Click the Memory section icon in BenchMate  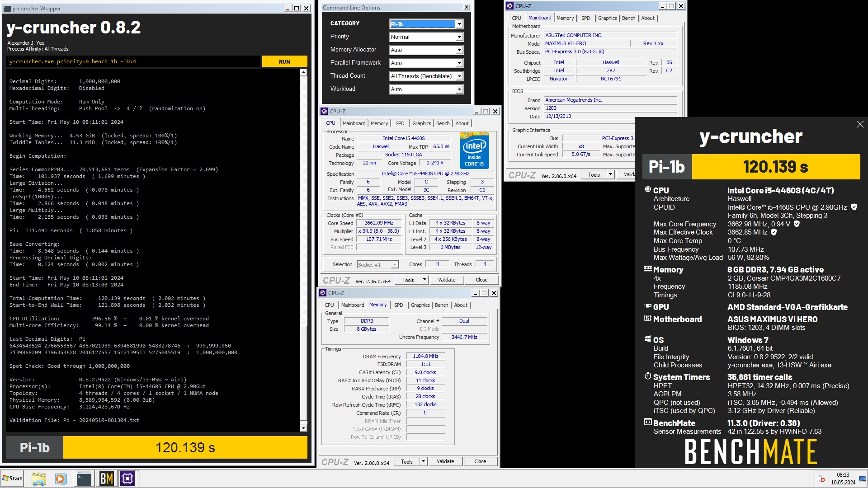[x=648, y=269]
